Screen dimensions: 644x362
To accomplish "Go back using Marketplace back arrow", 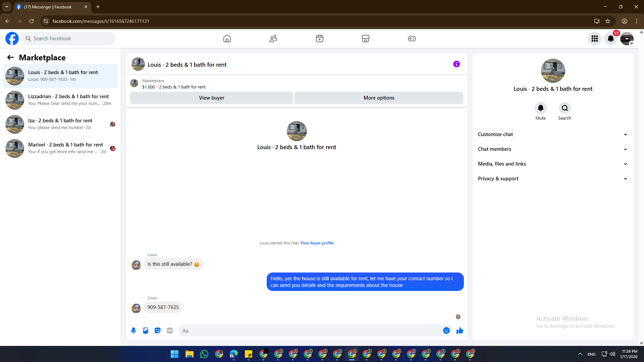I will (10, 58).
